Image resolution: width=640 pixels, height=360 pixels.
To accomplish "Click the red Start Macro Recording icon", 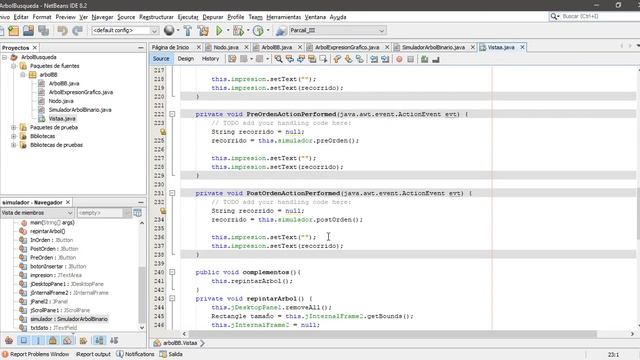I will click(x=399, y=59).
